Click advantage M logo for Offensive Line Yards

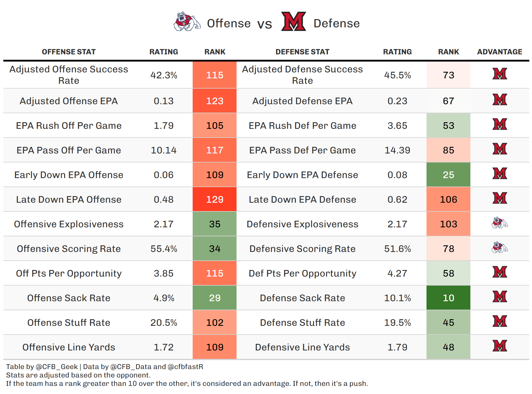[x=500, y=346]
